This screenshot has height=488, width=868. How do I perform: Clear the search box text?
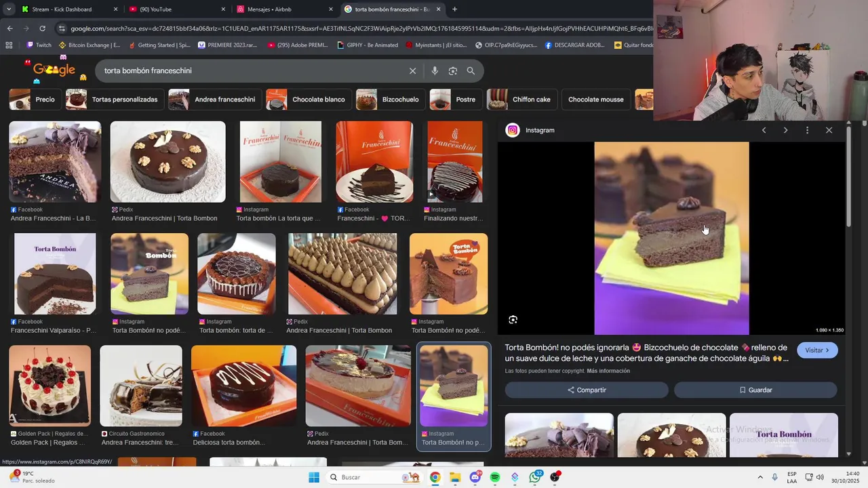(x=412, y=70)
